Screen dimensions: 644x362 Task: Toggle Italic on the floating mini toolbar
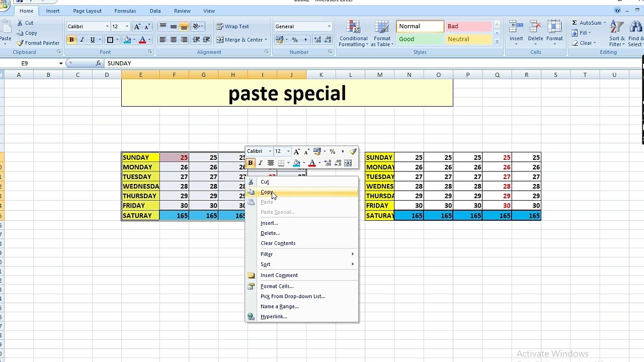click(x=260, y=163)
